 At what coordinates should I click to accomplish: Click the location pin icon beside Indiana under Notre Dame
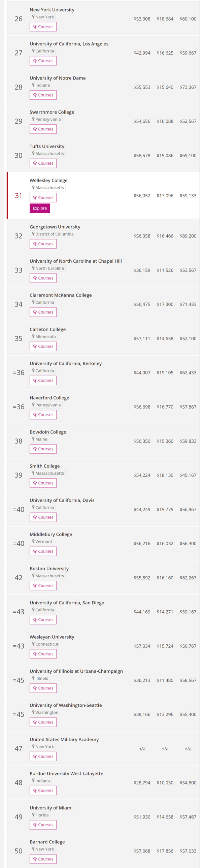[x=33, y=85]
